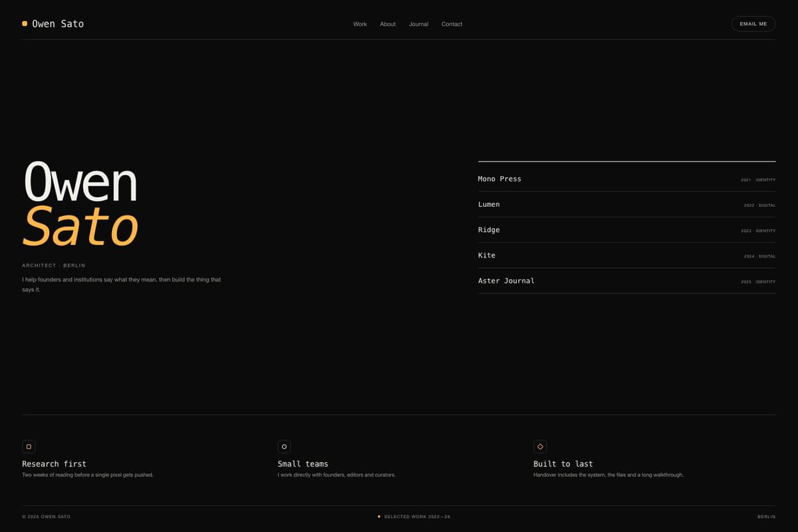Open the Mono Press project
This screenshot has width=798, height=532.
pyautogui.click(x=626, y=179)
